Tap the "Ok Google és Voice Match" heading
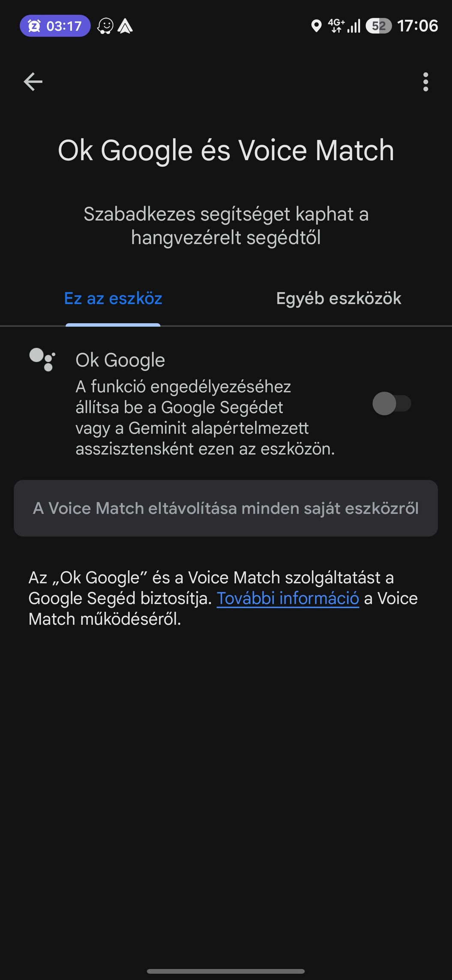This screenshot has height=980, width=452. coord(226,150)
